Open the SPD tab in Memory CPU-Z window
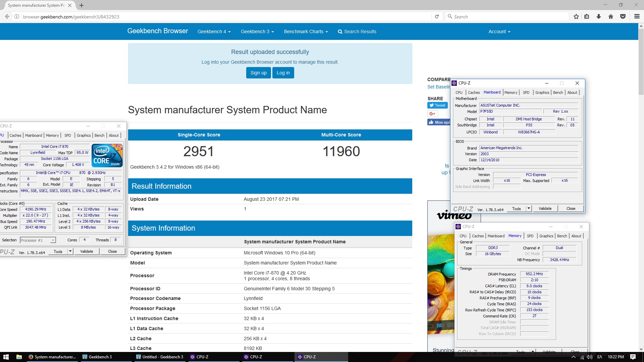This screenshot has width=644, height=362. (530, 236)
